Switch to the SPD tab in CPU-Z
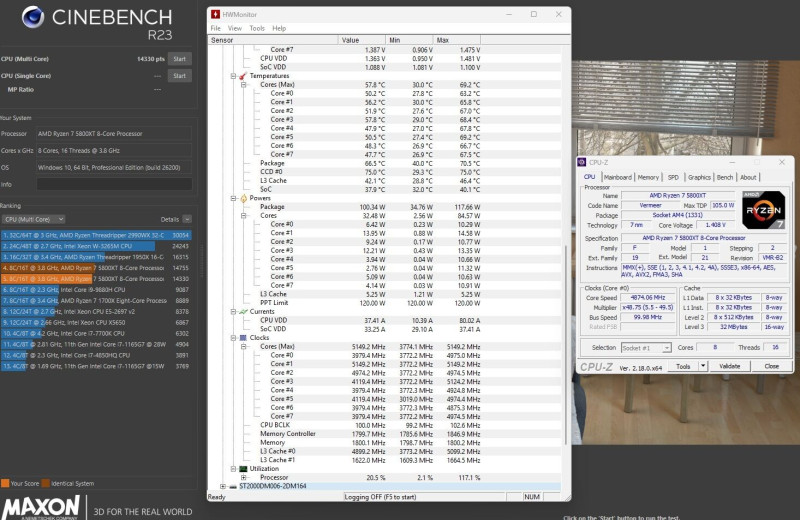800x520 pixels. pos(673,177)
